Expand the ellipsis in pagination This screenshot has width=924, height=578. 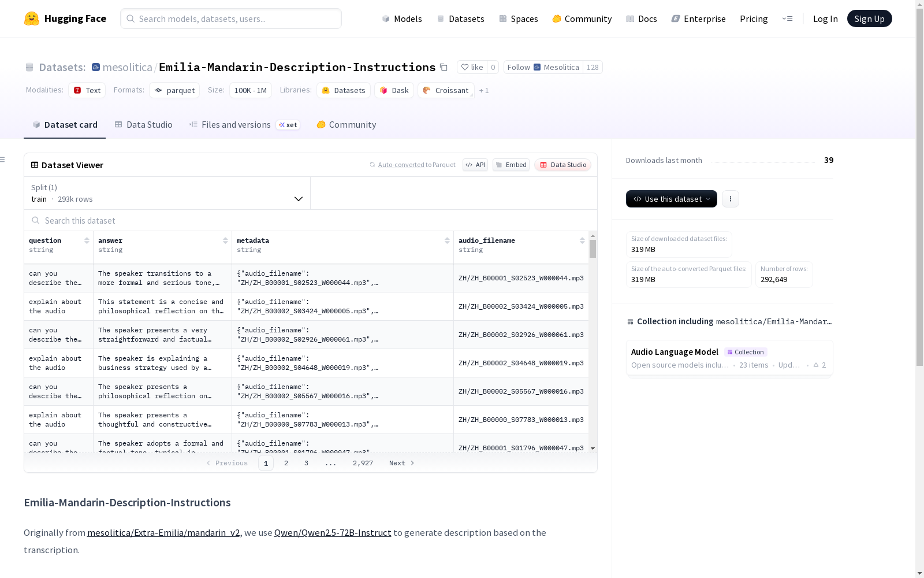330,463
